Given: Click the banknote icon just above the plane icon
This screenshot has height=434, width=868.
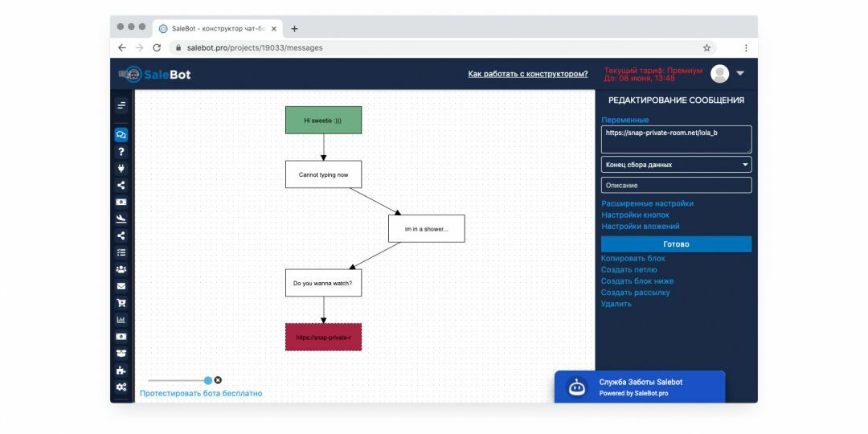Looking at the screenshot, I should [121, 202].
